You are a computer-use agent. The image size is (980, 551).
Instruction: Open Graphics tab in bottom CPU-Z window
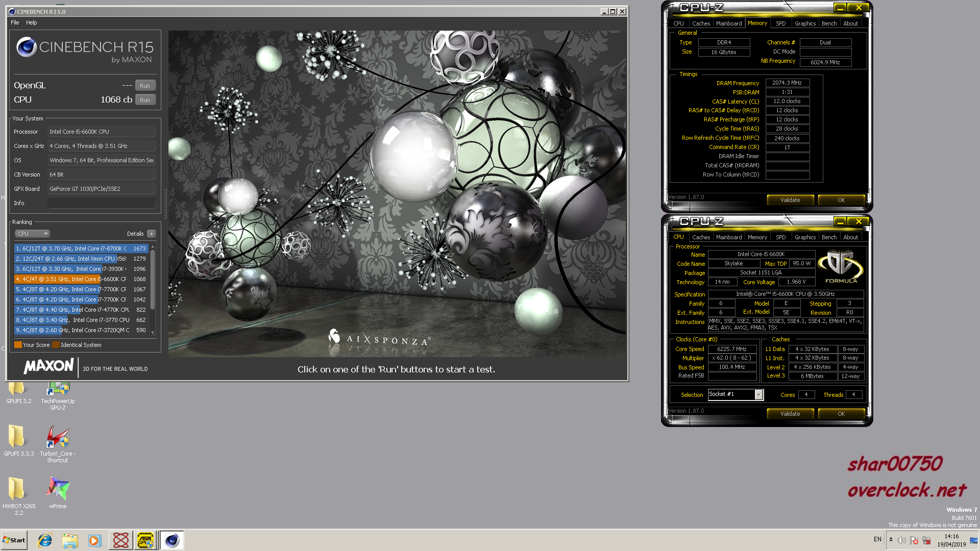click(x=805, y=237)
